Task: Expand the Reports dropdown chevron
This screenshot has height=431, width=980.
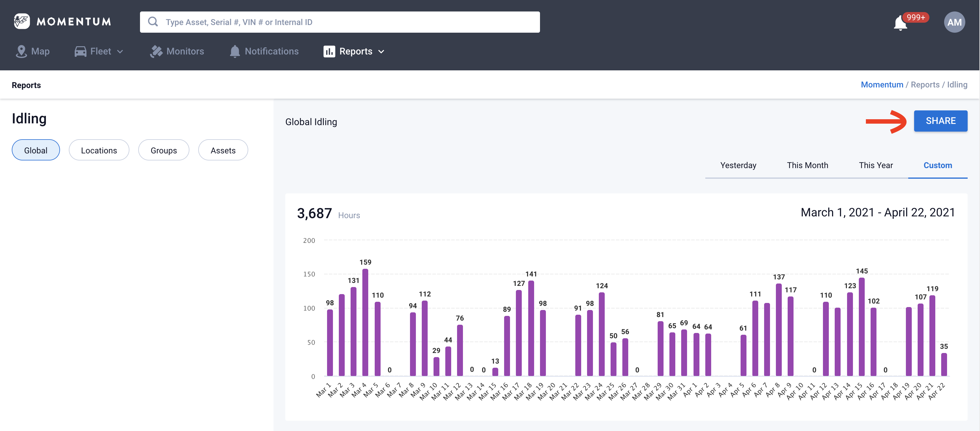Action: pyautogui.click(x=381, y=52)
